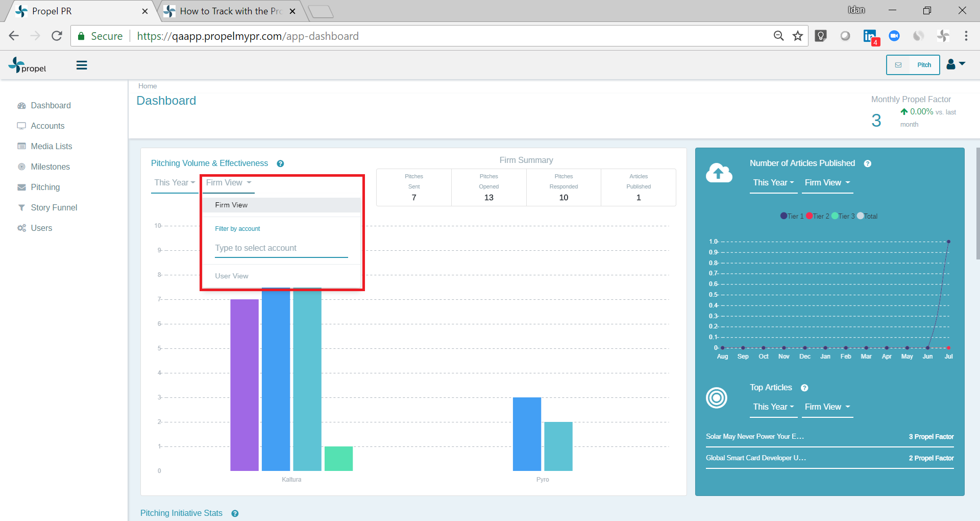This screenshot has height=521, width=980.
Task: Open help for Number of Articles Published
Action: click(867, 163)
